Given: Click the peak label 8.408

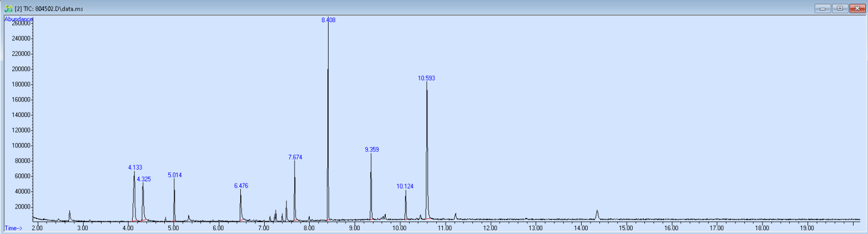Looking at the screenshot, I should point(329,20).
